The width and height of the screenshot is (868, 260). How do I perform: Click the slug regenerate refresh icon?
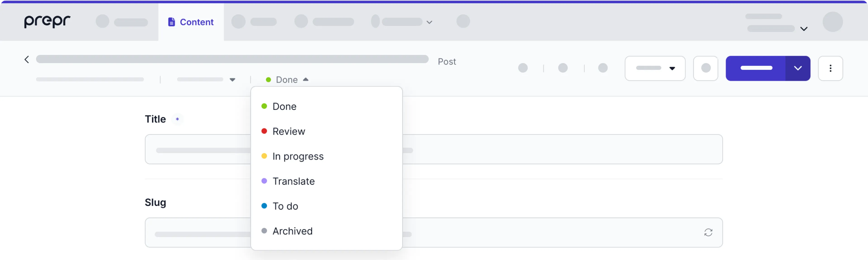(708, 232)
